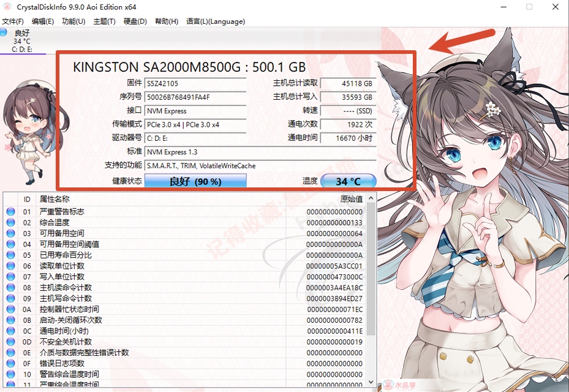Click the supported features field S.M.A.R.T., TRIM
This screenshot has width=569, height=392.
pyautogui.click(x=260, y=166)
